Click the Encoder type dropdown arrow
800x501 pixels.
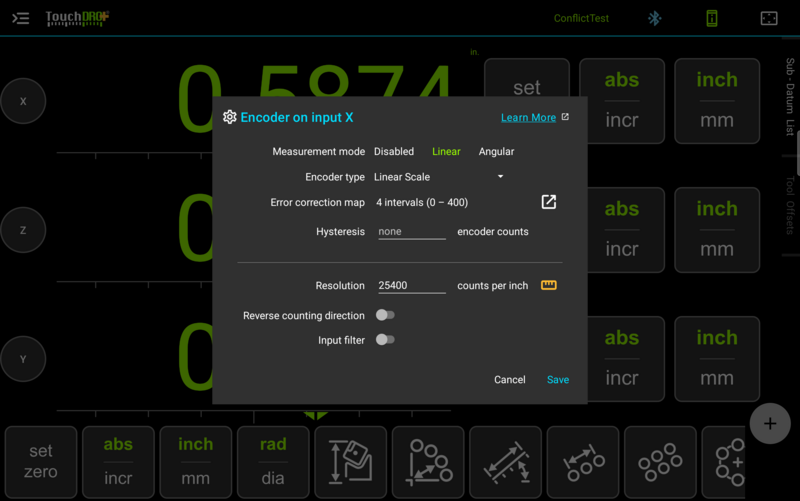tap(500, 177)
